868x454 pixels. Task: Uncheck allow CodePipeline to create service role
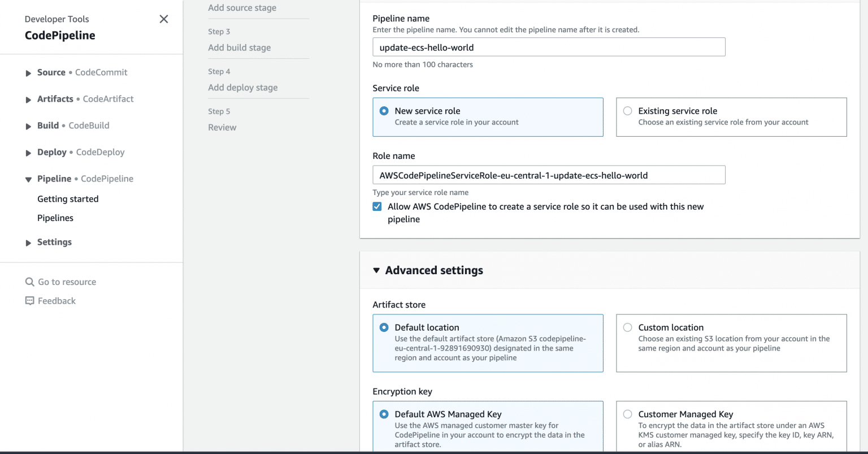(377, 206)
